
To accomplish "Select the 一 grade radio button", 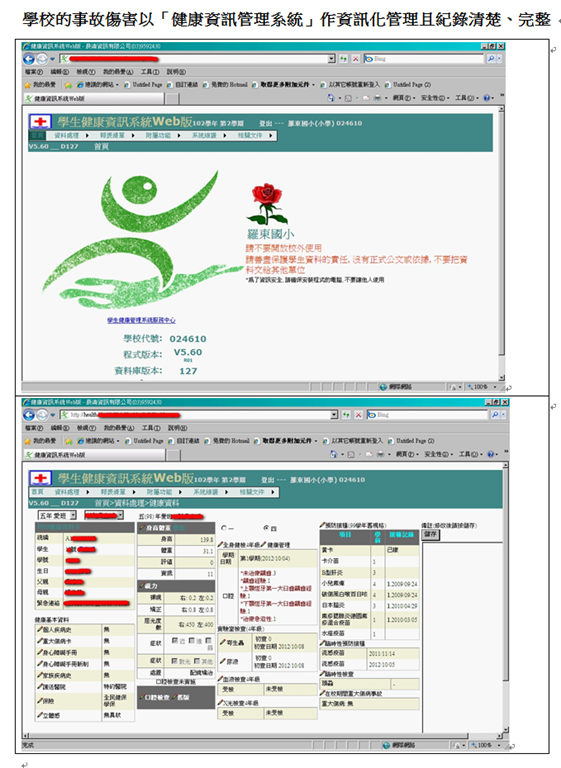I will coord(224,528).
